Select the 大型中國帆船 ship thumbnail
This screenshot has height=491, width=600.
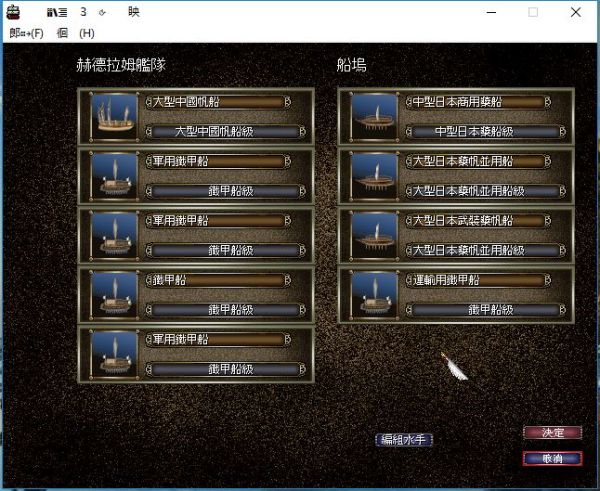pyautogui.click(x=114, y=116)
